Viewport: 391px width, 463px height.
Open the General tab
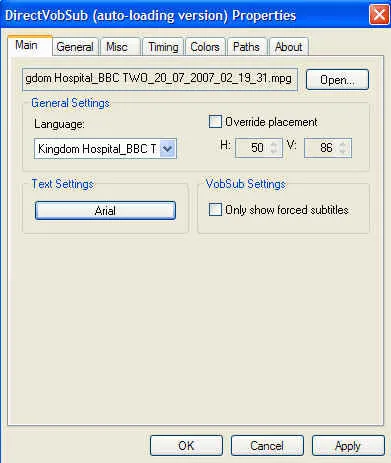(75, 47)
